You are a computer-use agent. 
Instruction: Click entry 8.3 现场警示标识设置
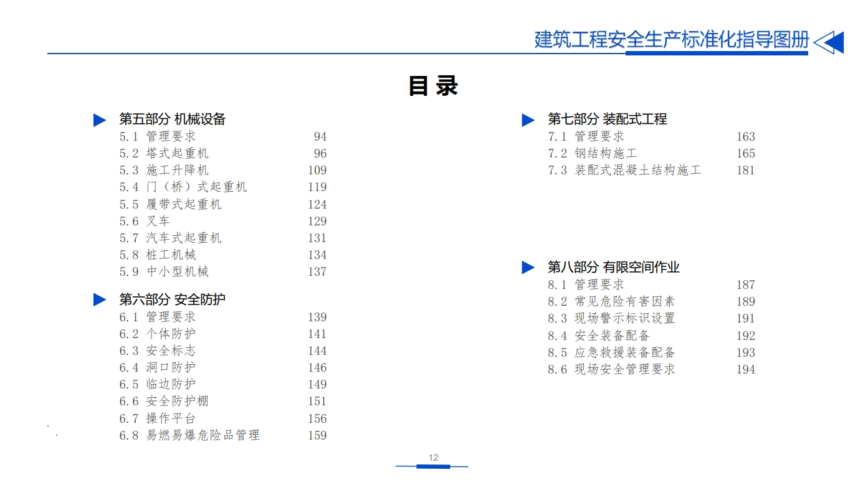tap(611, 318)
